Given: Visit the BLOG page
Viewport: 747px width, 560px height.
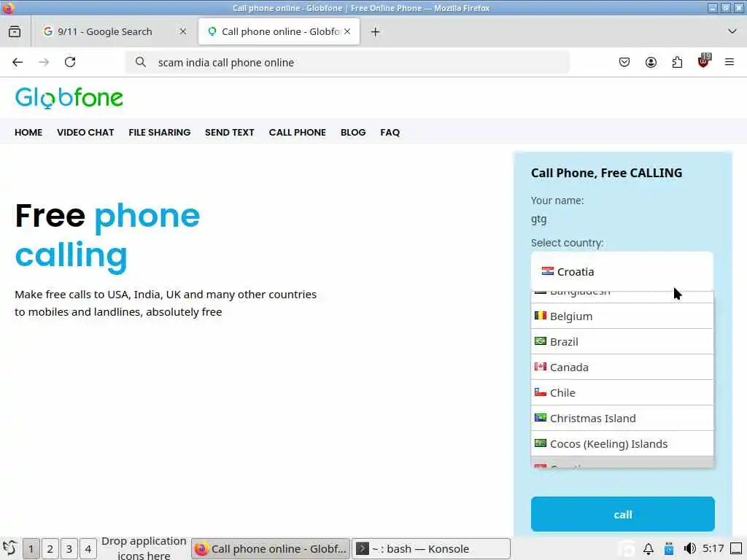Looking at the screenshot, I should [353, 133].
